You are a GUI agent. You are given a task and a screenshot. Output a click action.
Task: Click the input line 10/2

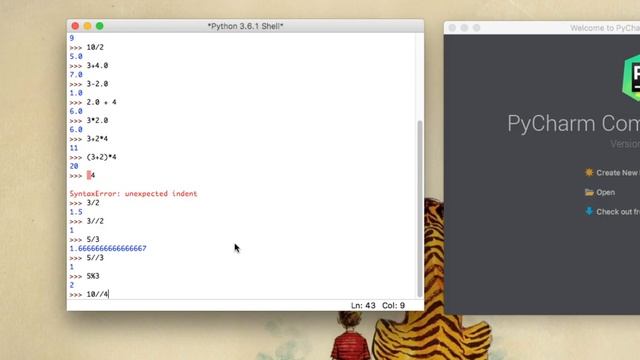[x=95, y=47]
